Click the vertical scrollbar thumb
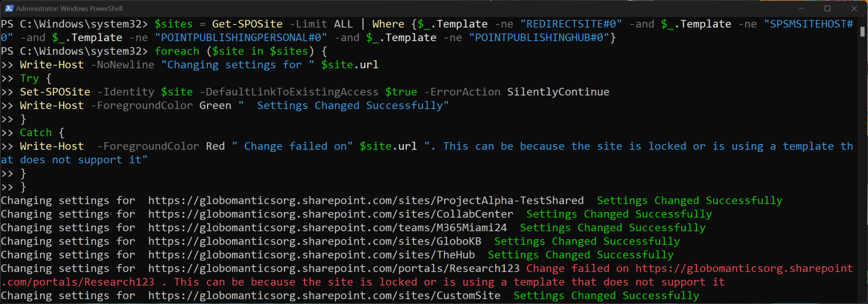 tap(862, 32)
